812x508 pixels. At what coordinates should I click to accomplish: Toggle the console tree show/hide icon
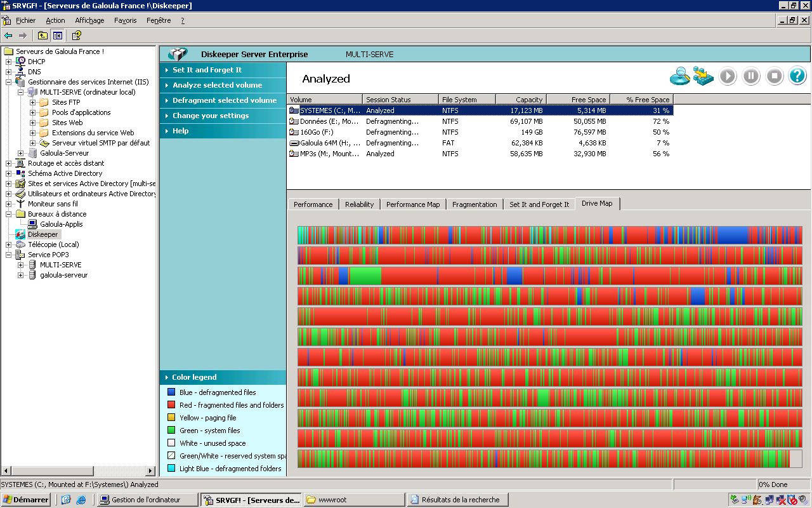(x=58, y=36)
